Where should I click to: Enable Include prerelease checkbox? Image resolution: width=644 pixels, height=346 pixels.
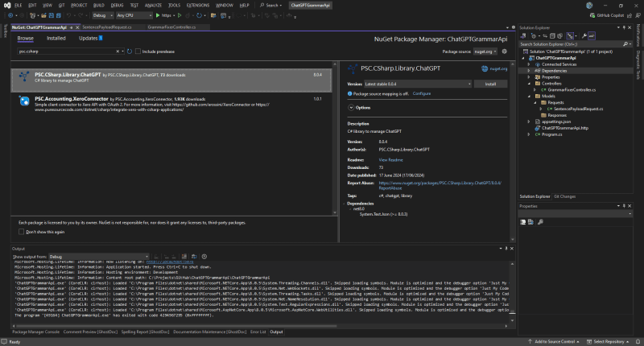pyautogui.click(x=138, y=51)
